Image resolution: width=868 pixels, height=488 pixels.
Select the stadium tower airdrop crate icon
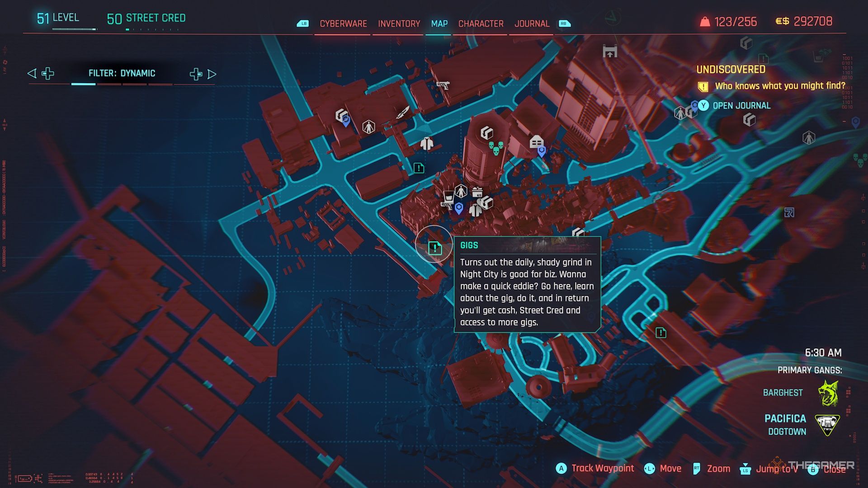[x=486, y=132]
